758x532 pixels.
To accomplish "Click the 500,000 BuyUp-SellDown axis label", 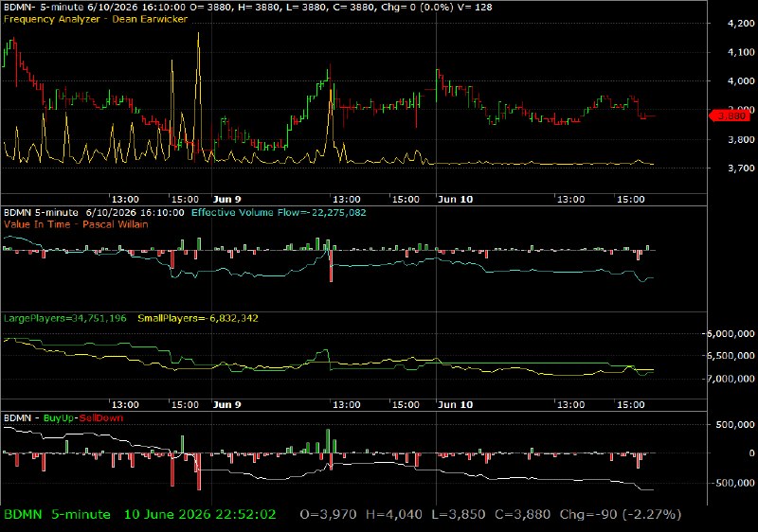I will (x=735, y=425).
